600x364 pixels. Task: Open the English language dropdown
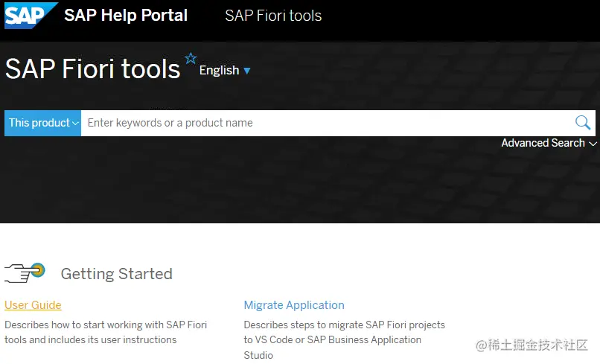coord(225,71)
